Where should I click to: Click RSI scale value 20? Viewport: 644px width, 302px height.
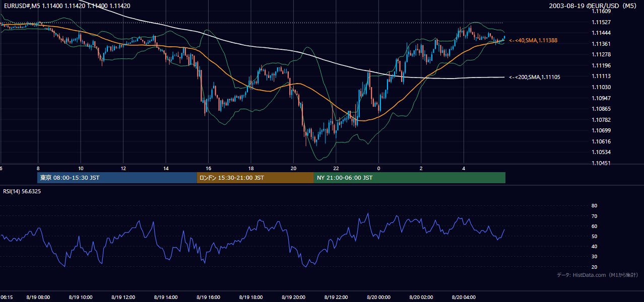594,267
